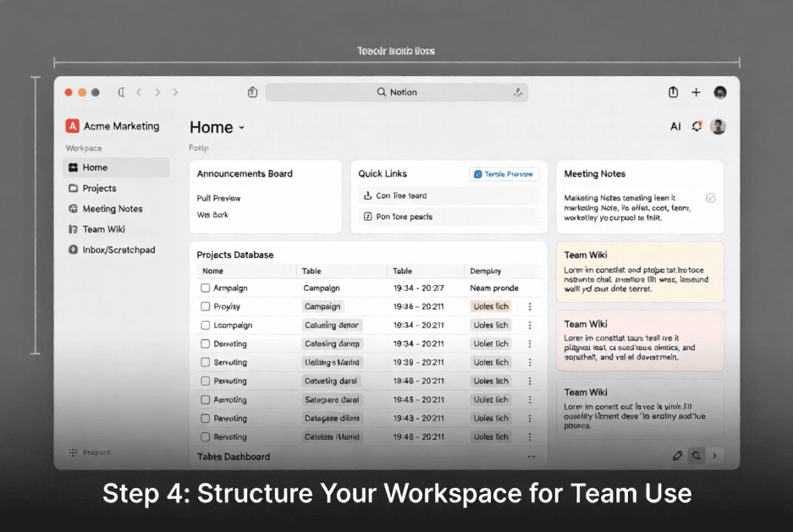Viewport: 793px width, 532px height.
Task: Open the search magnifier icon bottom right
Action: [x=696, y=455]
